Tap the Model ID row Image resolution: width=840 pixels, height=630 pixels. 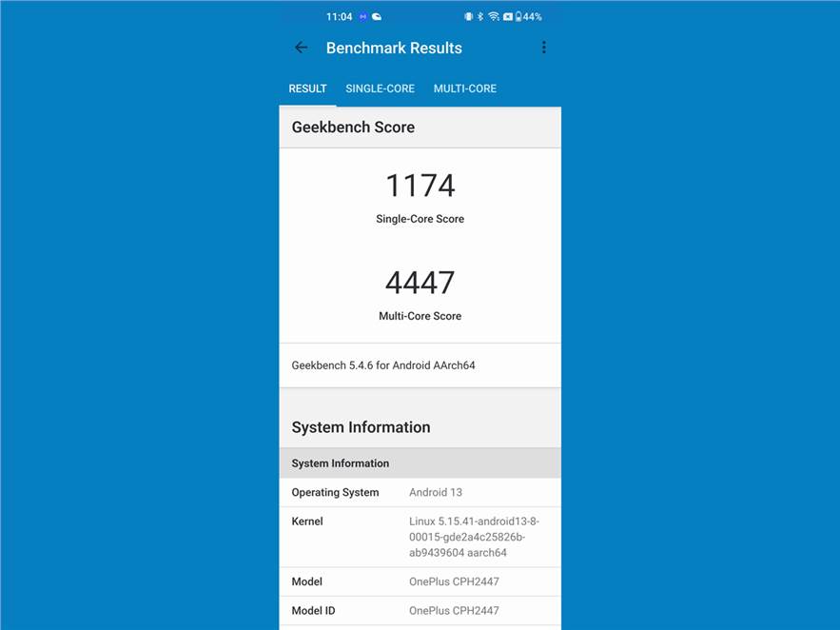[420, 611]
